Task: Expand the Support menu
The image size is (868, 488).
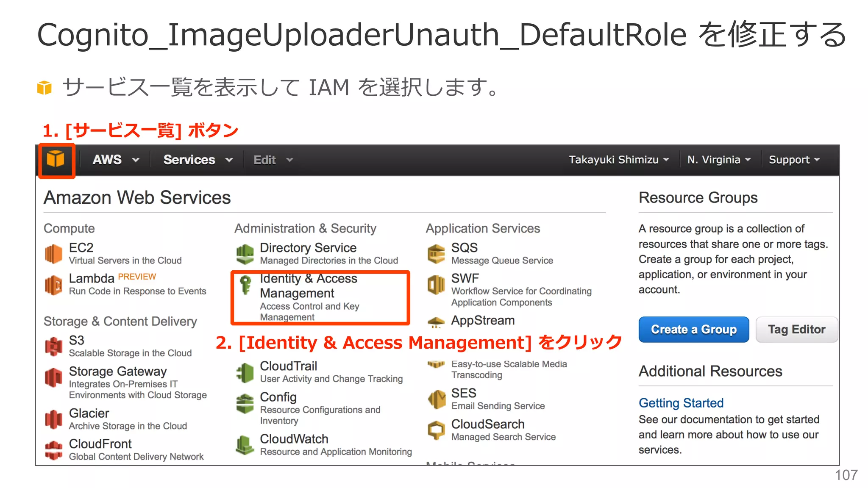Action: pos(795,160)
